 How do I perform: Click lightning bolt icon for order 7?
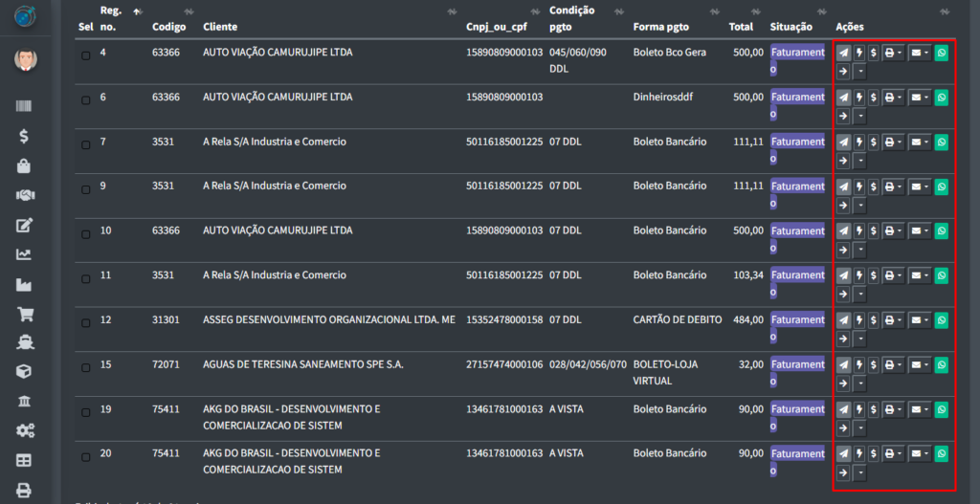click(859, 142)
